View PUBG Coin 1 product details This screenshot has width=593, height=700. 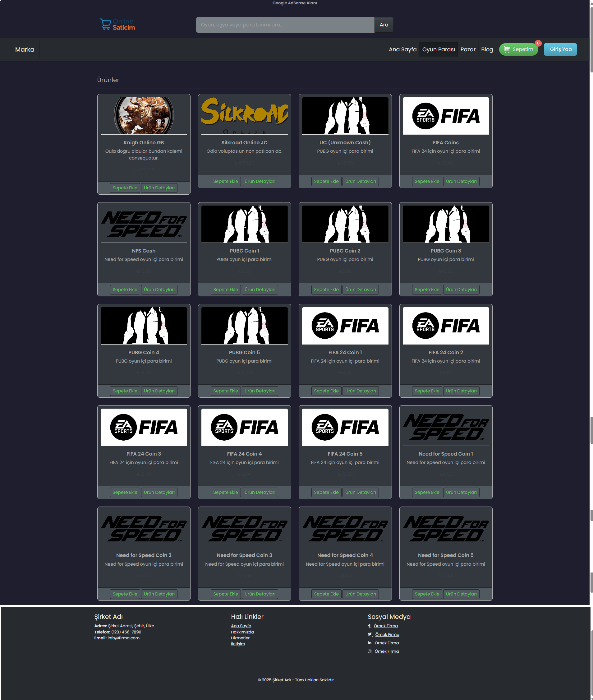click(260, 290)
